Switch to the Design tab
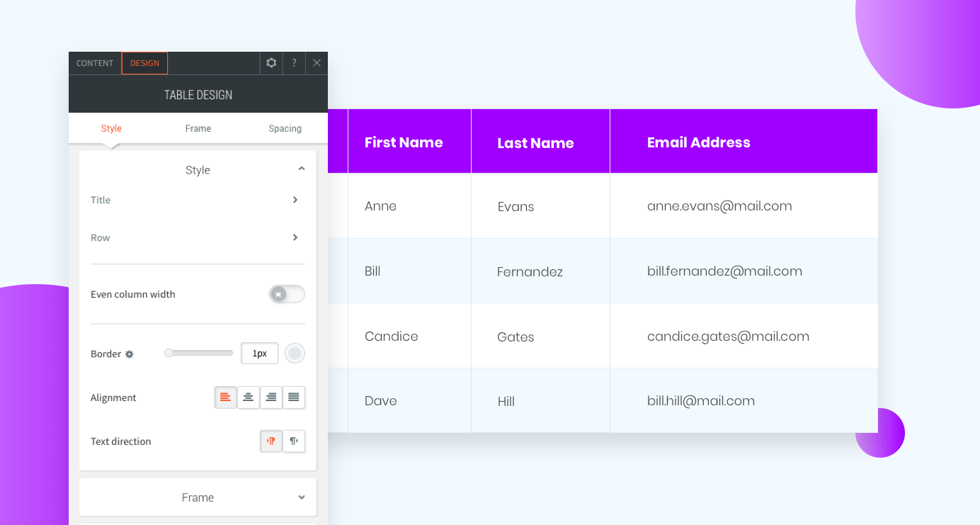This screenshot has height=525, width=980. click(144, 63)
